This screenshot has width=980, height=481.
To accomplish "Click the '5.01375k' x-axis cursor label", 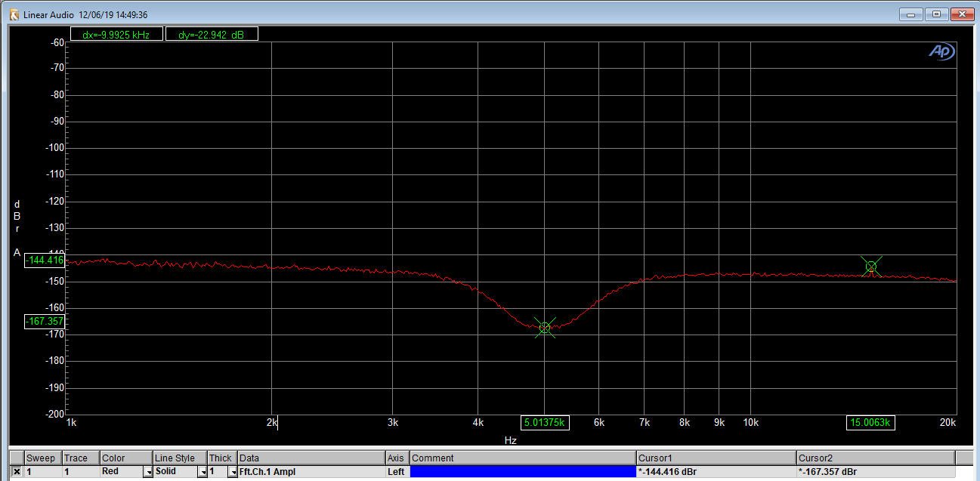I will coord(546,423).
